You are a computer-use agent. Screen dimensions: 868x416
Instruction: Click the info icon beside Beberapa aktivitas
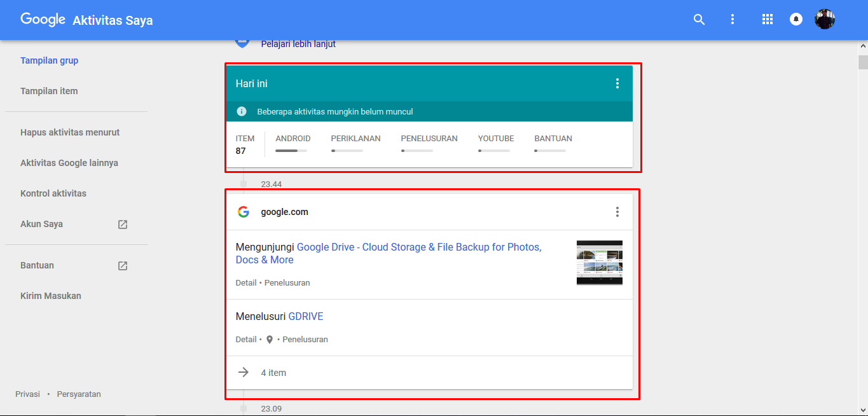tap(242, 111)
